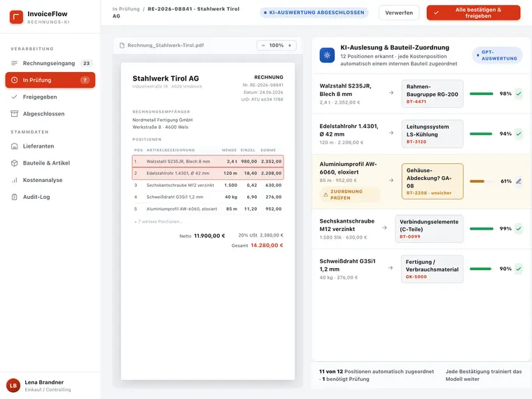Zoom in with the plus button
Viewport: 532px width, 399px height.
(290, 45)
